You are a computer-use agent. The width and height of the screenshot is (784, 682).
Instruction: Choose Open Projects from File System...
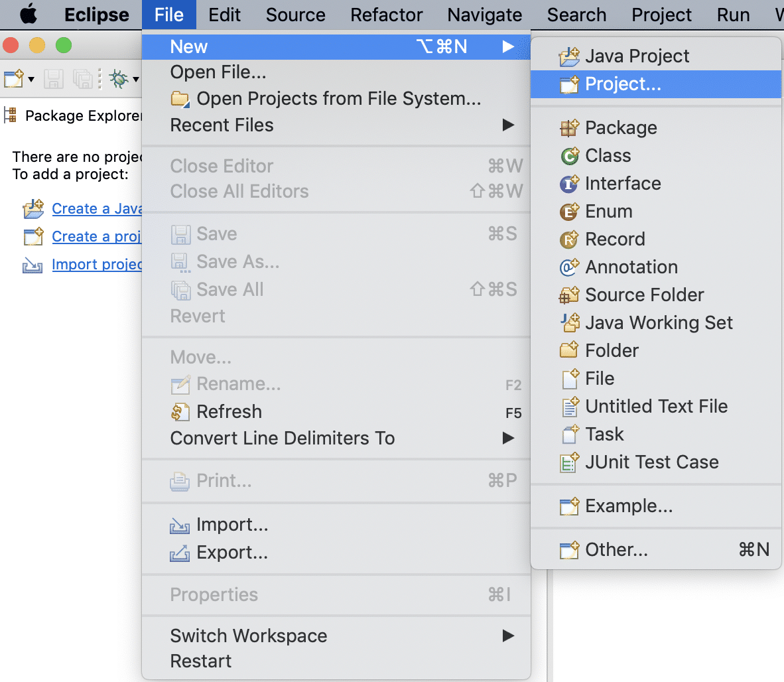coord(336,99)
